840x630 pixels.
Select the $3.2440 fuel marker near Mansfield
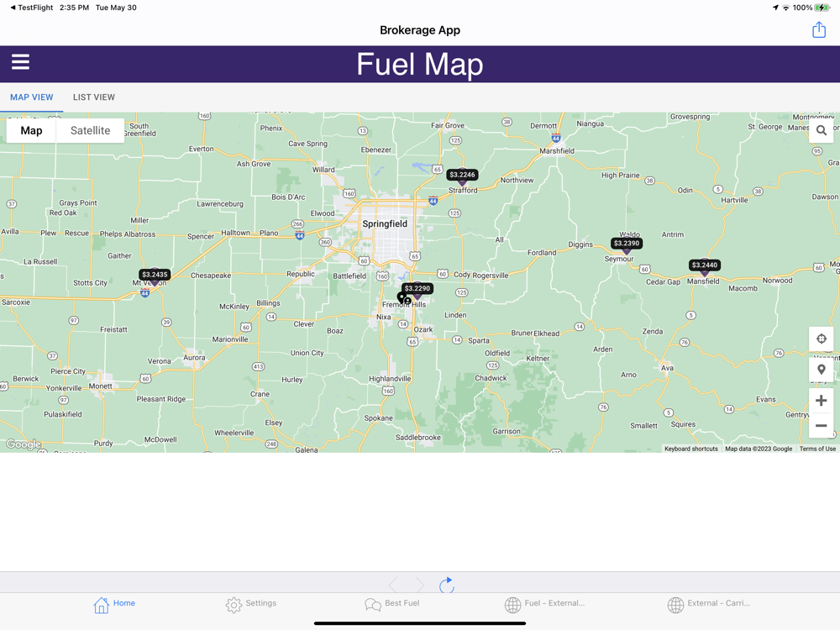coord(705,265)
